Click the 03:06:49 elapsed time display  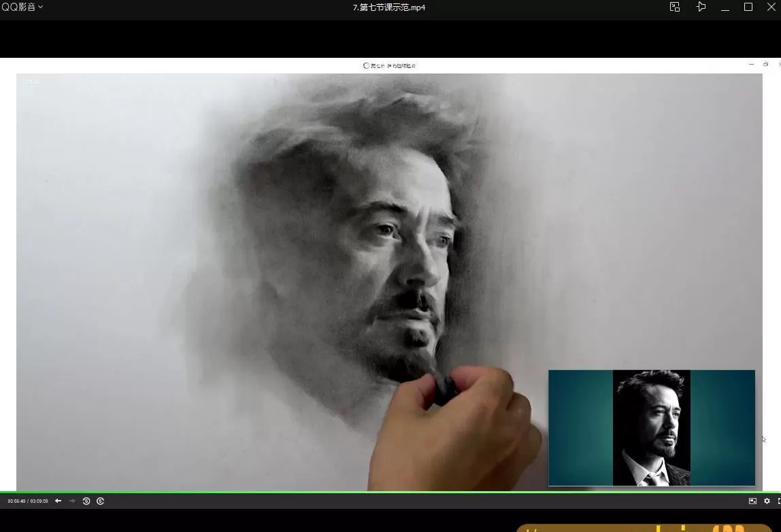(17, 501)
